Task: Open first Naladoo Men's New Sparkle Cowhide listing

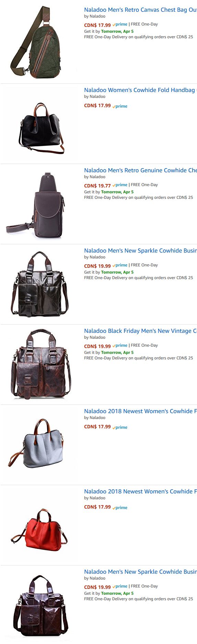Action: [140, 251]
